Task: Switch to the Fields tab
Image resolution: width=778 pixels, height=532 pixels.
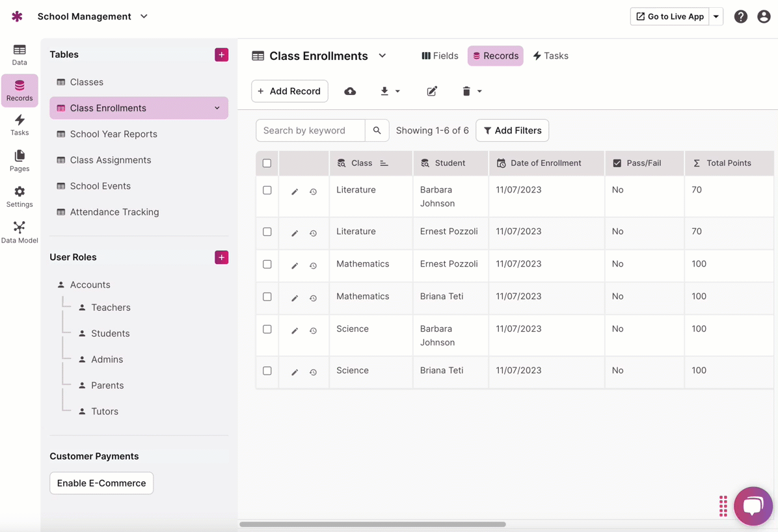Action: [440, 56]
